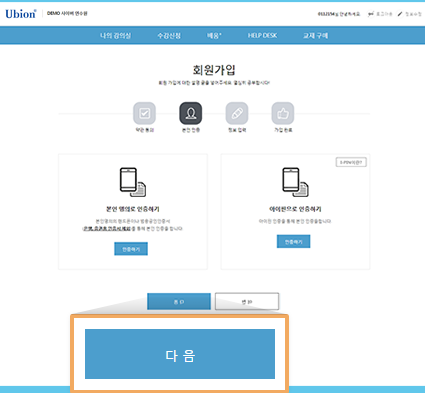Open the 교재 구매 menu

315,35
